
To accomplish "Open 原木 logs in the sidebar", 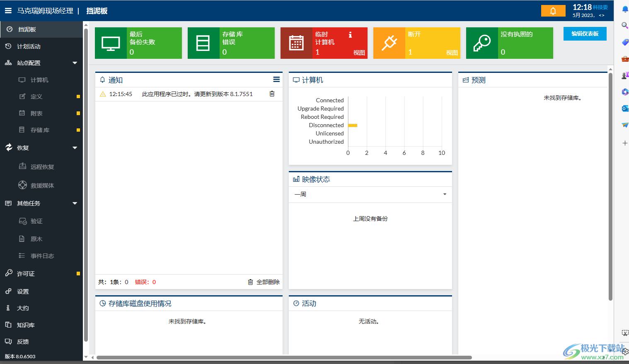I will [x=36, y=239].
